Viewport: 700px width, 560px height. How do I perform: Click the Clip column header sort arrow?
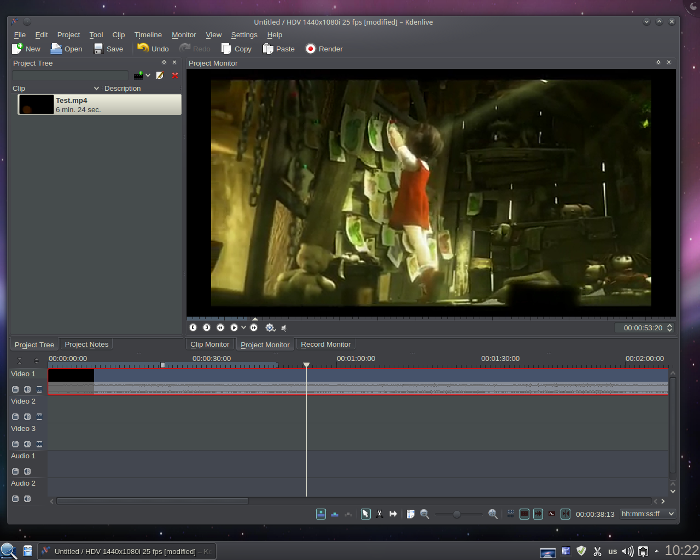(x=96, y=88)
